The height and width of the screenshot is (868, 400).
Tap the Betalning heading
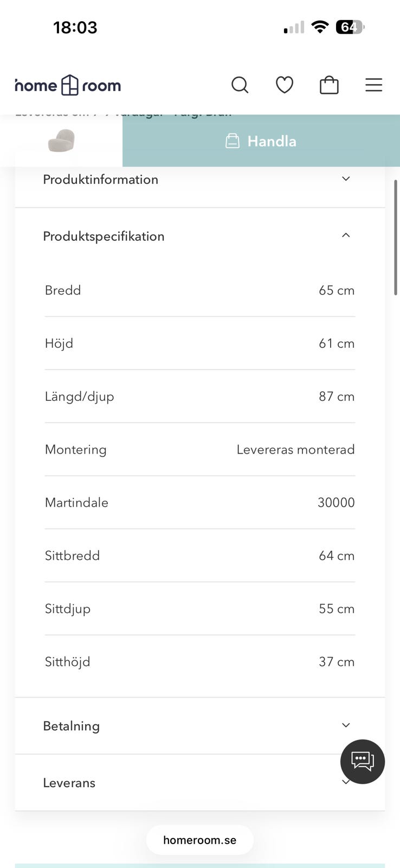(72, 726)
